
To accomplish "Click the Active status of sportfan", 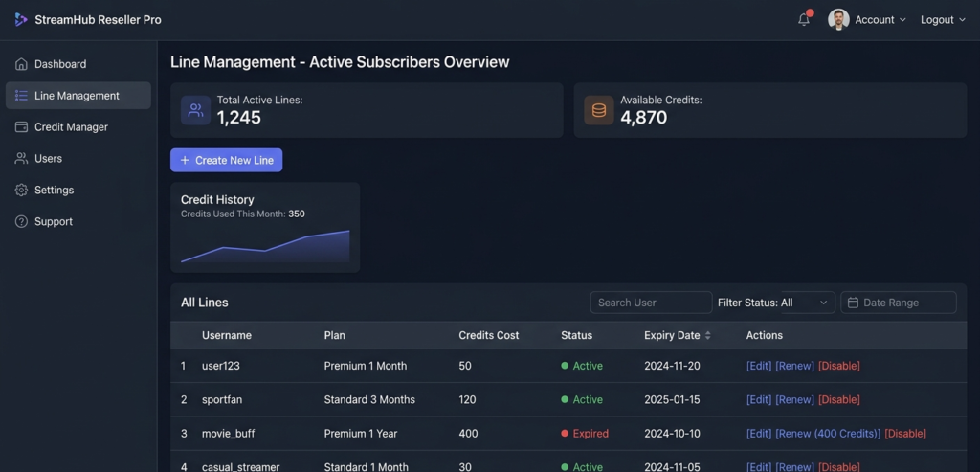I will tap(582, 399).
